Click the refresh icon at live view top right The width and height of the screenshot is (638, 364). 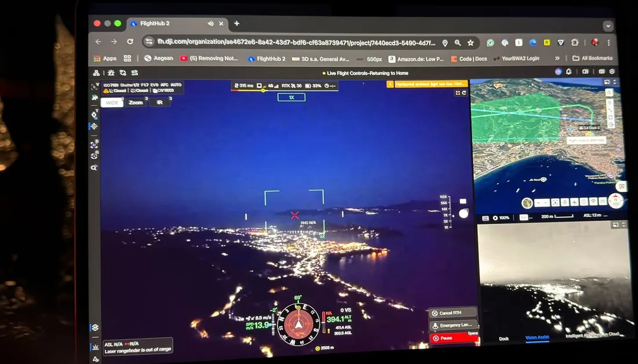click(464, 93)
